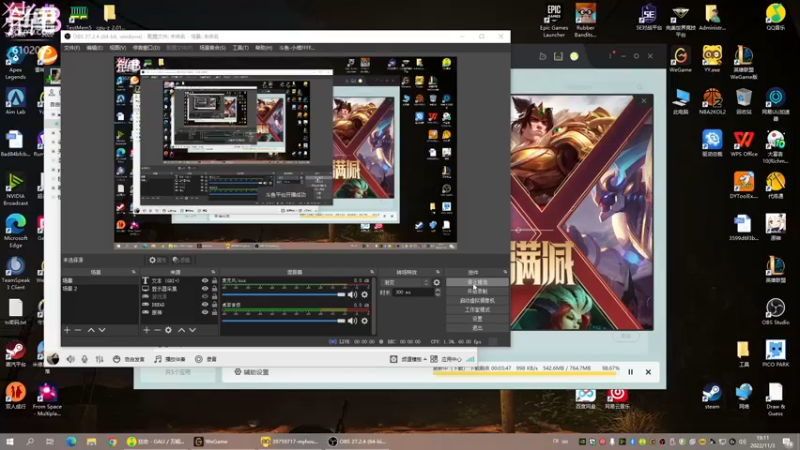Move source up with arrow icon

click(x=181, y=330)
